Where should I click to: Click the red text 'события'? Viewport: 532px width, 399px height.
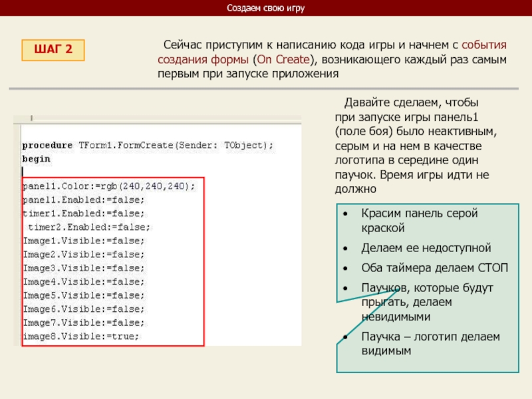pos(484,45)
